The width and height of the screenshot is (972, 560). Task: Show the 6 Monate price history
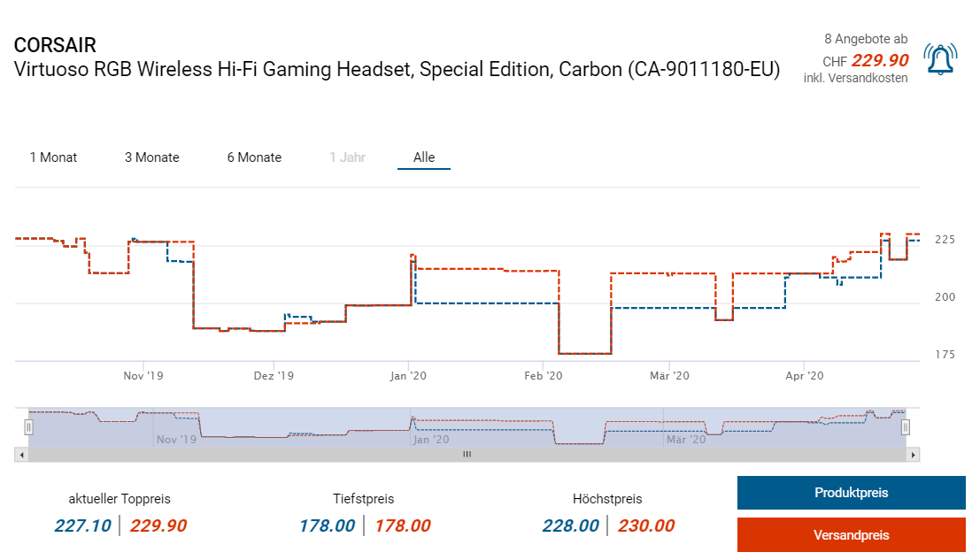(x=254, y=157)
